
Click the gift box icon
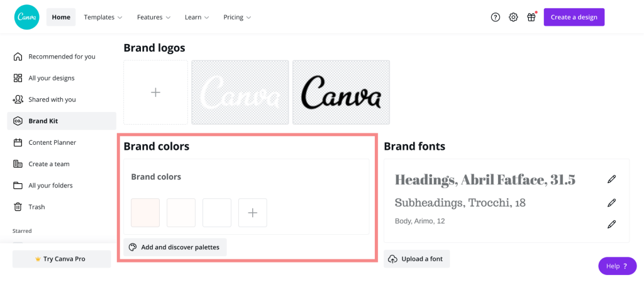tap(531, 17)
